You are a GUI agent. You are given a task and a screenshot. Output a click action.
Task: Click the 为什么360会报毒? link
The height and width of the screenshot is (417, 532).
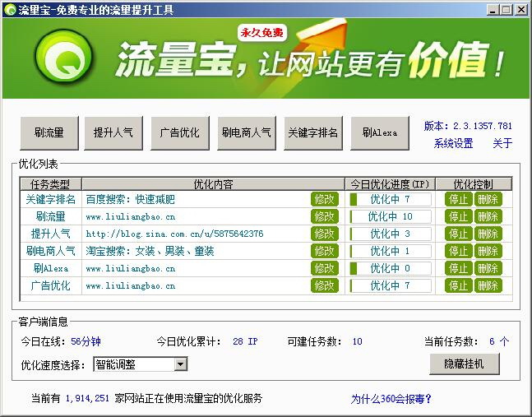click(x=391, y=399)
